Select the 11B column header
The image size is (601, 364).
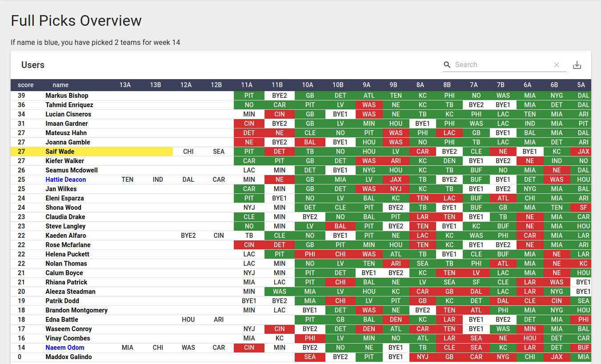277,85
